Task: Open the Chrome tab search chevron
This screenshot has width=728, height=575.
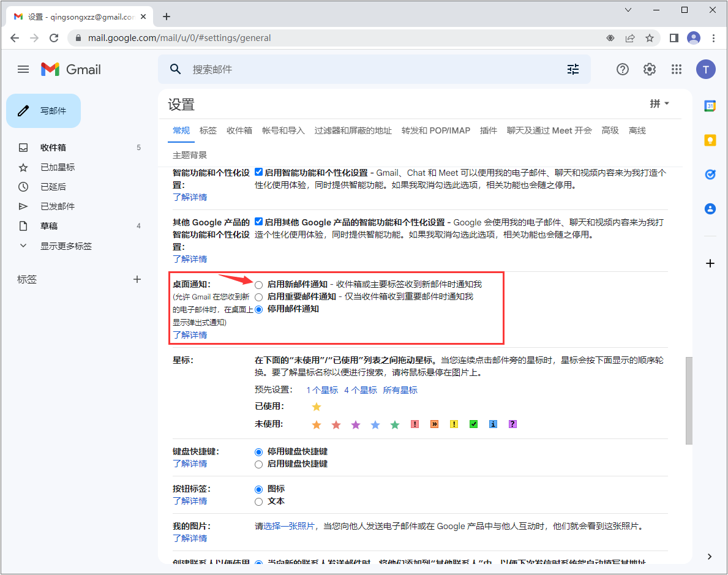Action: 628,10
